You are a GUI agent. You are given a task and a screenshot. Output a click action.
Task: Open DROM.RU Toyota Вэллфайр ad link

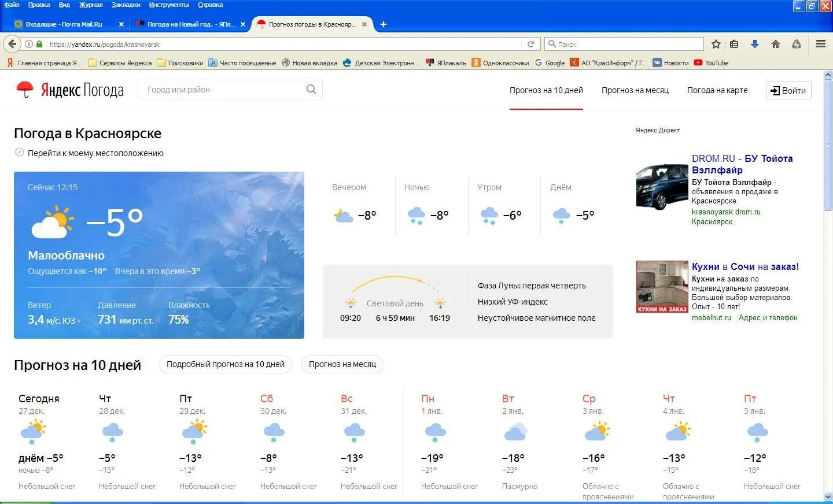pyautogui.click(x=742, y=164)
